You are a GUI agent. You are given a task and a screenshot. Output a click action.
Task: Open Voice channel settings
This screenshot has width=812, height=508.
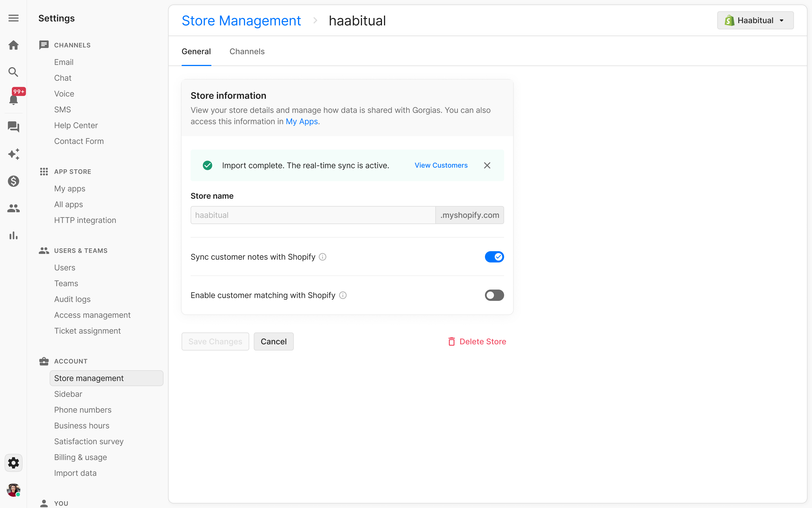pyautogui.click(x=64, y=94)
